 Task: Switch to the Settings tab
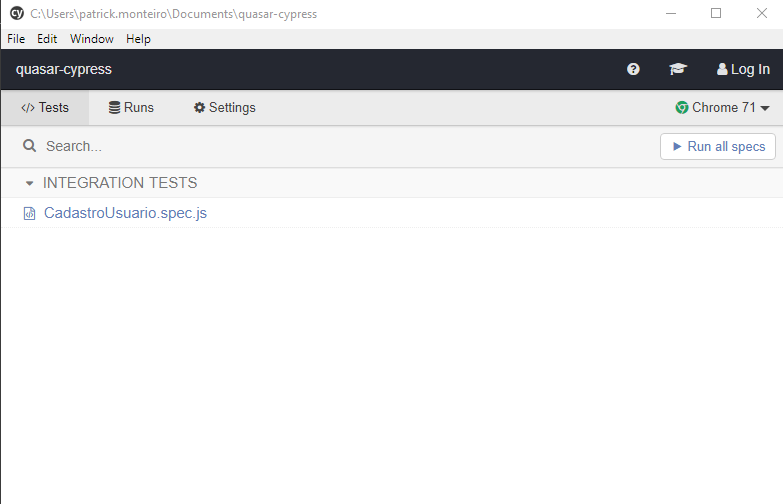(224, 108)
